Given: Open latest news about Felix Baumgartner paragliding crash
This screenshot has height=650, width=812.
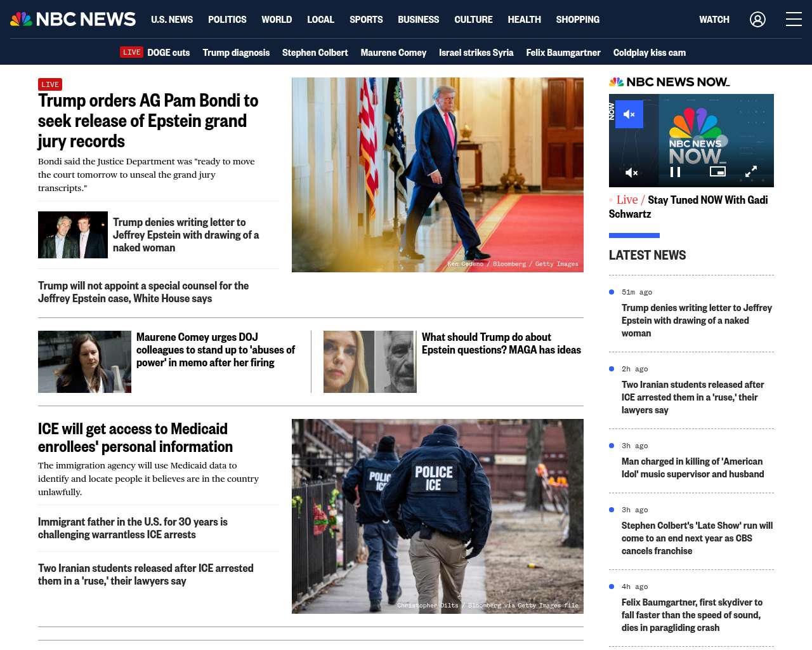Looking at the screenshot, I should pos(692,615).
